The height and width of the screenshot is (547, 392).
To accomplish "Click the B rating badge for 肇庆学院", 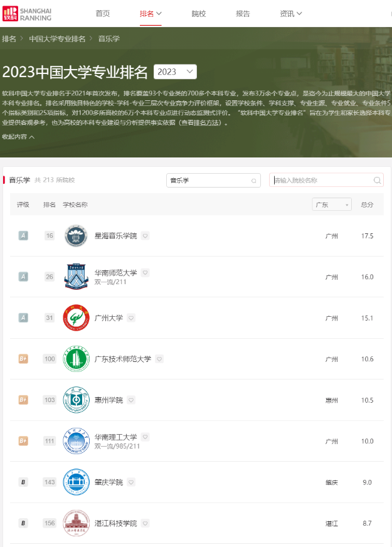I will coord(23,482).
